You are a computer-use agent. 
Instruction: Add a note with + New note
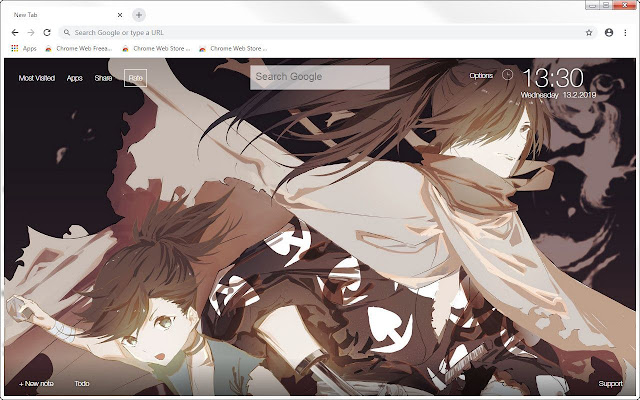pyautogui.click(x=36, y=384)
